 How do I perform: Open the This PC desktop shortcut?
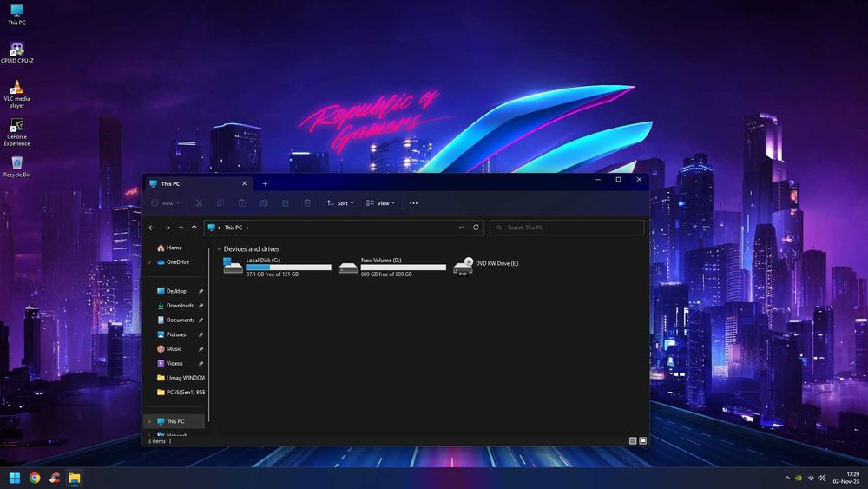(16, 15)
